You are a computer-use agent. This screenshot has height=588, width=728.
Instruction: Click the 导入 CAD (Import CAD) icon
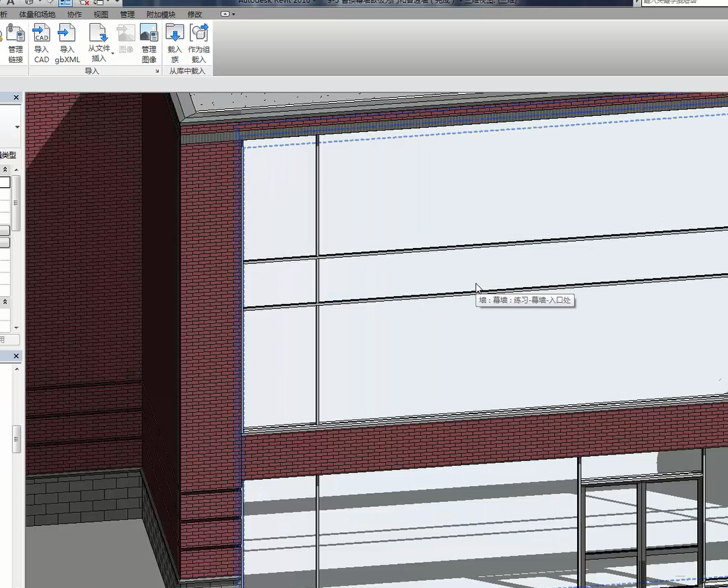tap(41, 43)
